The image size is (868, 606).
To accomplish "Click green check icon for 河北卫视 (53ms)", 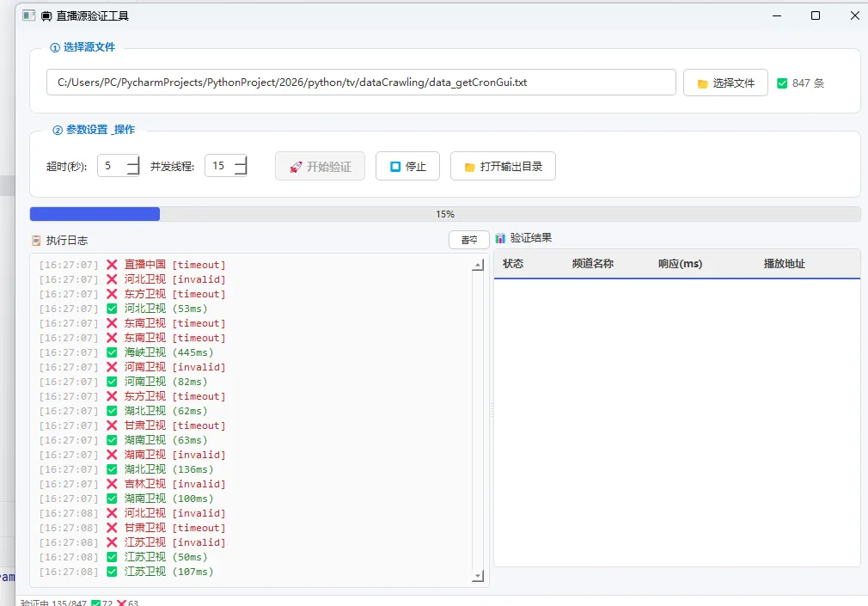I will coord(112,308).
